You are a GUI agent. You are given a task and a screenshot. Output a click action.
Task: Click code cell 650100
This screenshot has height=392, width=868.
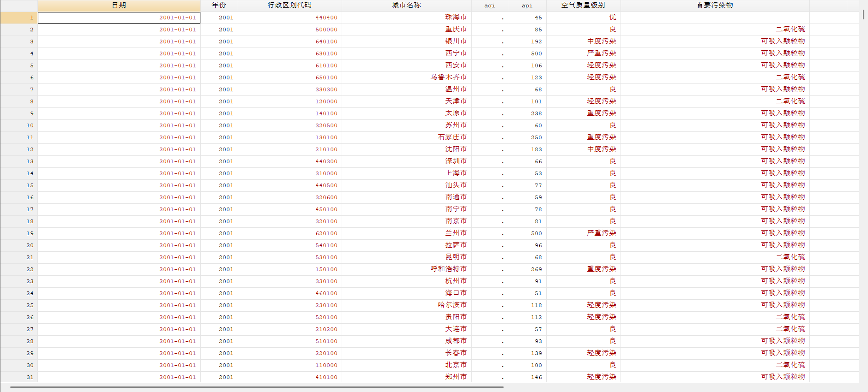pyautogui.click(x=290, y=77)
